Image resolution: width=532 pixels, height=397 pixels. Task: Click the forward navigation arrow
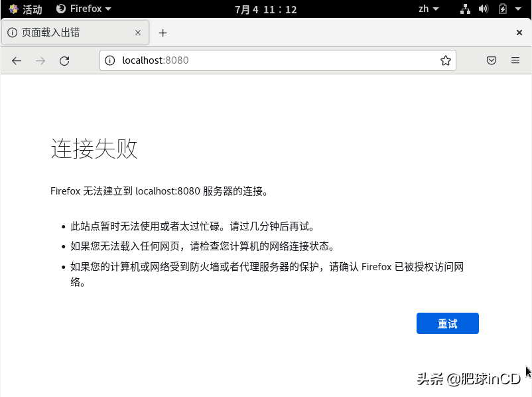pos(40,61)
